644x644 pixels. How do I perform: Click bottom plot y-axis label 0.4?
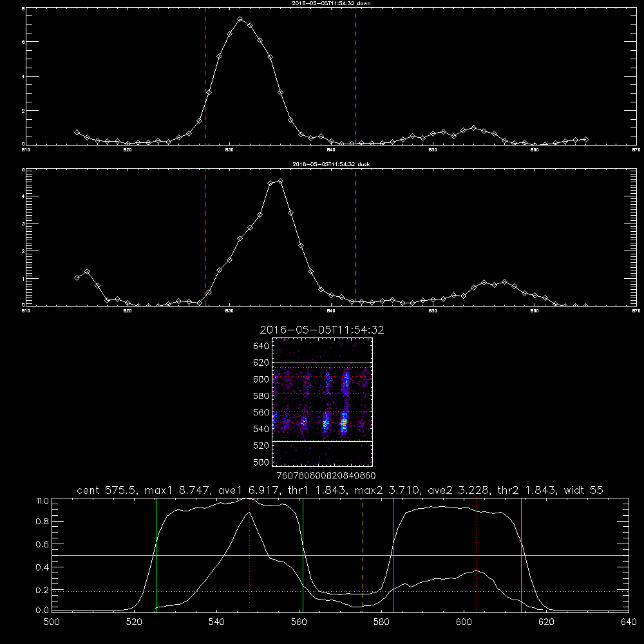click(x=42, y=567)
